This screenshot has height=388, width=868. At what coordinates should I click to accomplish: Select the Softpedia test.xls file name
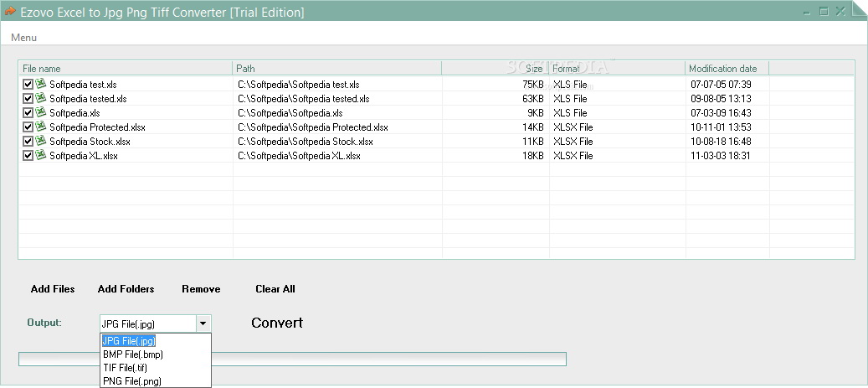point(83,85)
